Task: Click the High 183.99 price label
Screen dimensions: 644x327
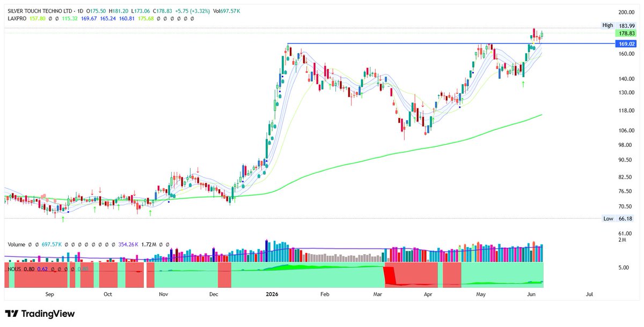Action: tap(619, 25)
